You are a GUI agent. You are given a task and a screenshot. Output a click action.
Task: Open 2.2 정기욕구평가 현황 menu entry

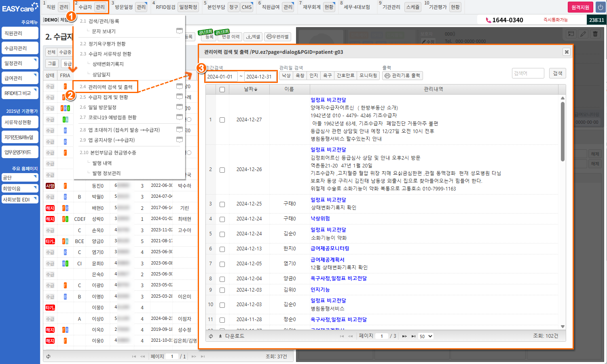[103, 44]
